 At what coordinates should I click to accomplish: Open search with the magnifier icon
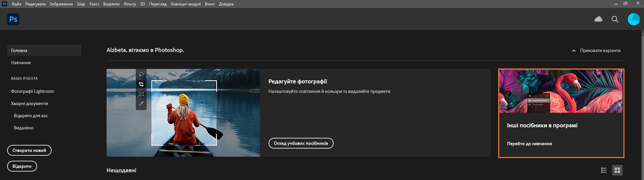pyautogui.click(x=615, y=19)
